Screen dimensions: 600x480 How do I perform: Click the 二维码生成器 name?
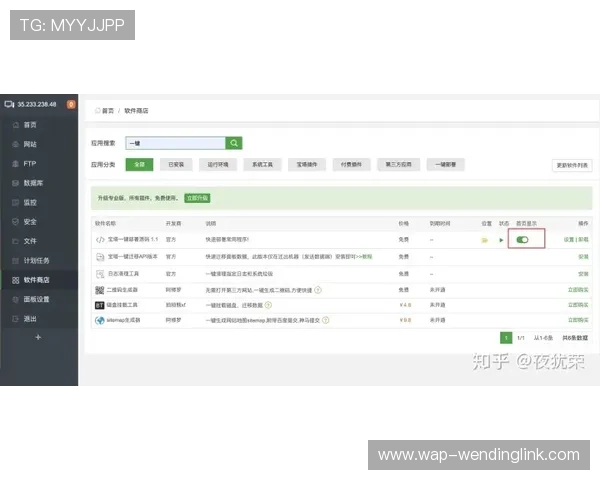(x=122, y=290)
